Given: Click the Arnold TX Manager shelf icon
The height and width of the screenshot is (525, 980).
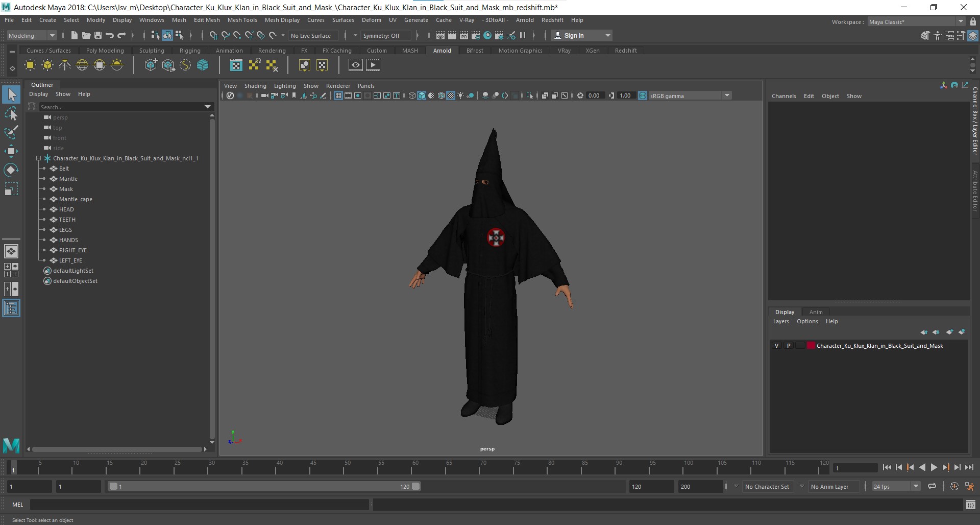Looking at the screenshot, I should click(x=236, y=65).
